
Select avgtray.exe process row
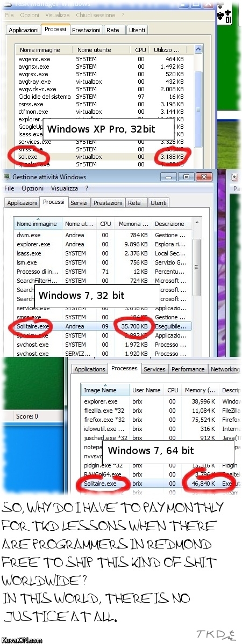(105, 82)
